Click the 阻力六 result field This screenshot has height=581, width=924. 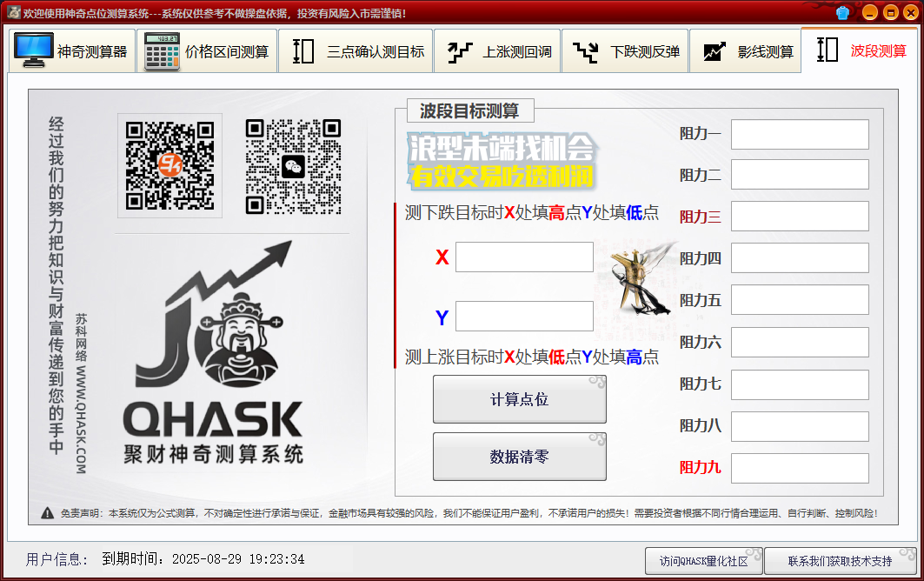(x=800, y=342)
